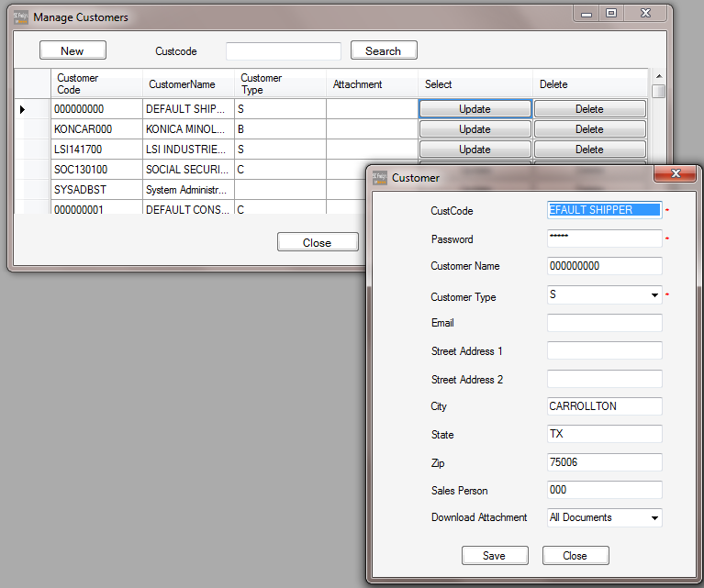
Task: Delete the 000000000 customer row
Action: click(589, 109)
